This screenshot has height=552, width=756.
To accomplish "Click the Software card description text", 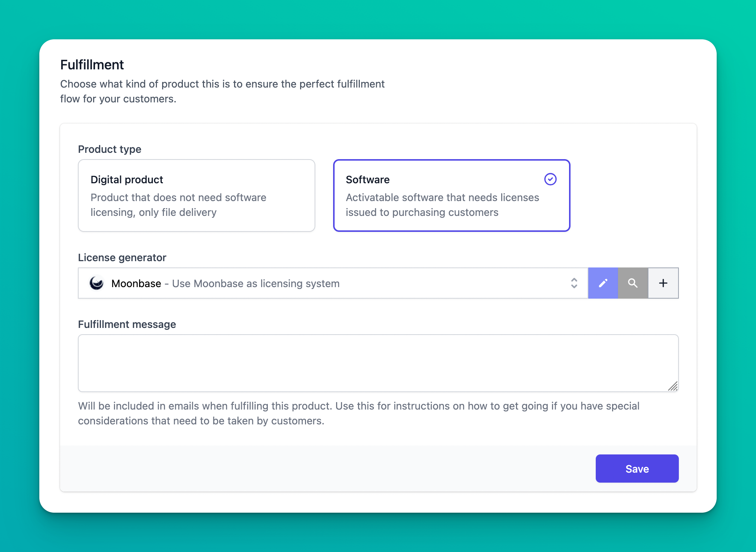I will click(x=442, y=205).
